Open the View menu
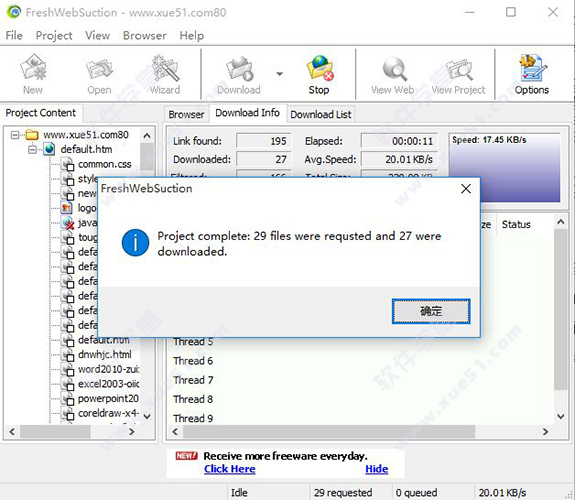The image size is (575, 500). click(98, 36)
